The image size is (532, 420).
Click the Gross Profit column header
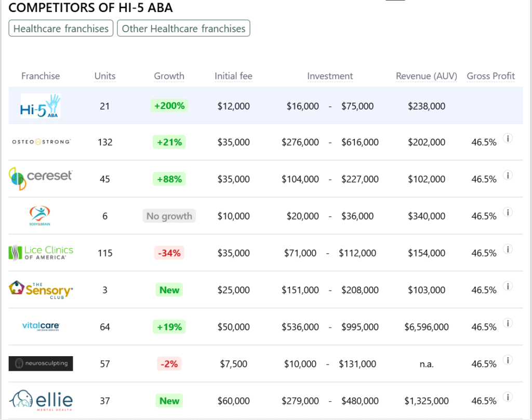(x=490, y=76)
